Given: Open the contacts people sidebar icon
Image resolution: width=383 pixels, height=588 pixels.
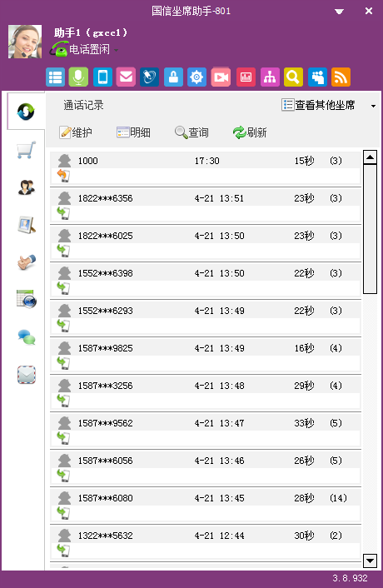Looking at the screenshot, I should (27, 187).
